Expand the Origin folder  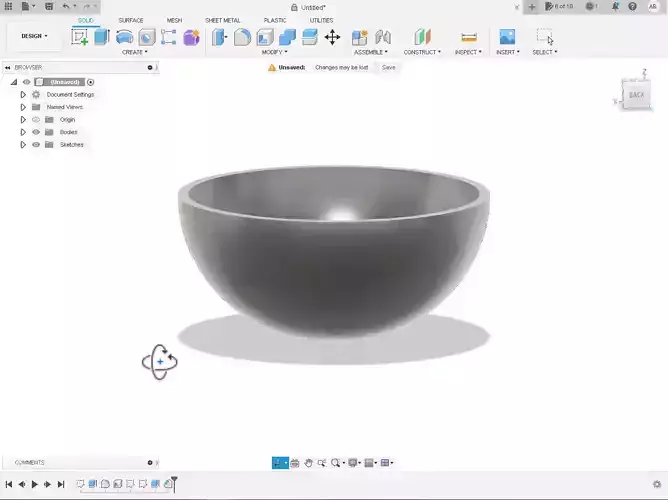tap(23, 120)
